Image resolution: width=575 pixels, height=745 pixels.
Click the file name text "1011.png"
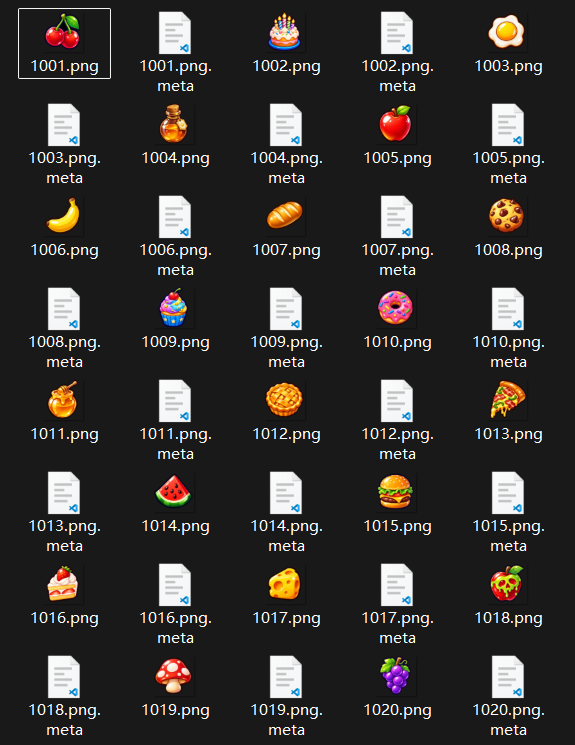tap(64, 435)
